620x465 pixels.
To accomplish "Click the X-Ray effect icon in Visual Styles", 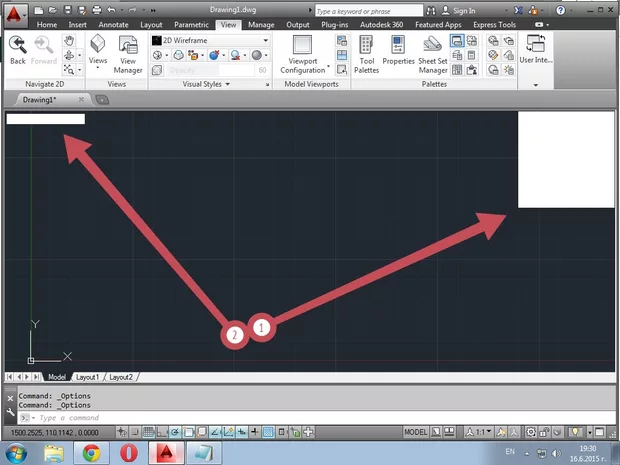I will pos(157,70).
